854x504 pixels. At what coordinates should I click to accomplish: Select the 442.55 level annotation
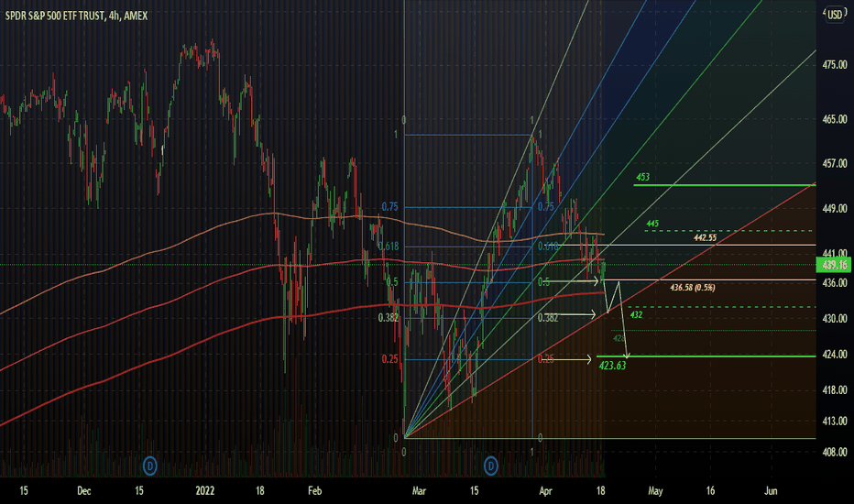pyautogui.click(x=706, y=237)
